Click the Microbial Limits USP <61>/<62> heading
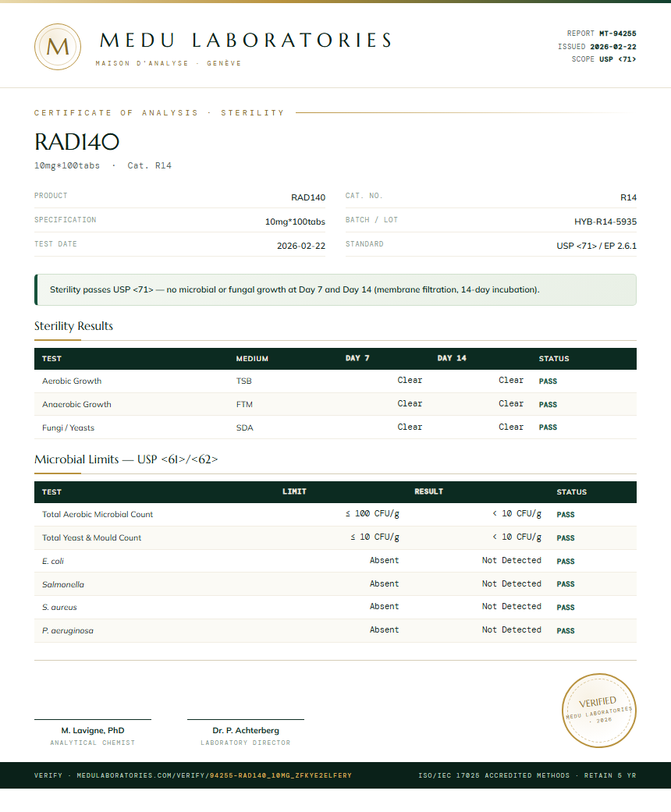Image resolution: width=671 pixels, height=812 pixels. (x=126, y=459)
